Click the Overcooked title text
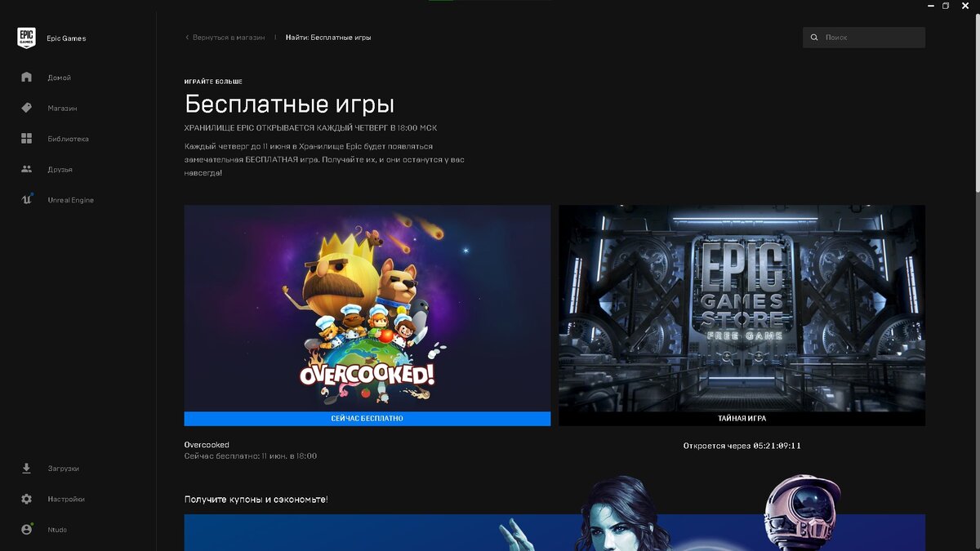 (207, 445)
